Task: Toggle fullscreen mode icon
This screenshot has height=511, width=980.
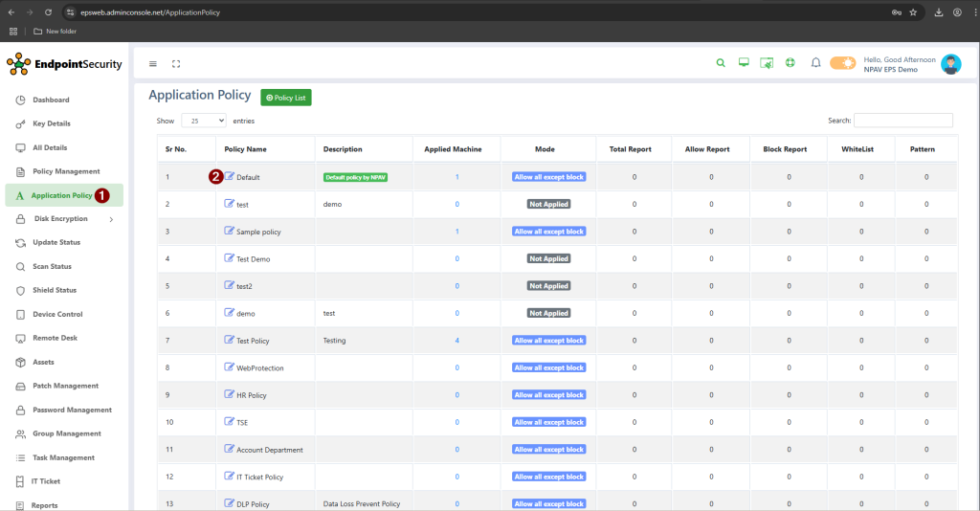Action: tap(176, 64)
